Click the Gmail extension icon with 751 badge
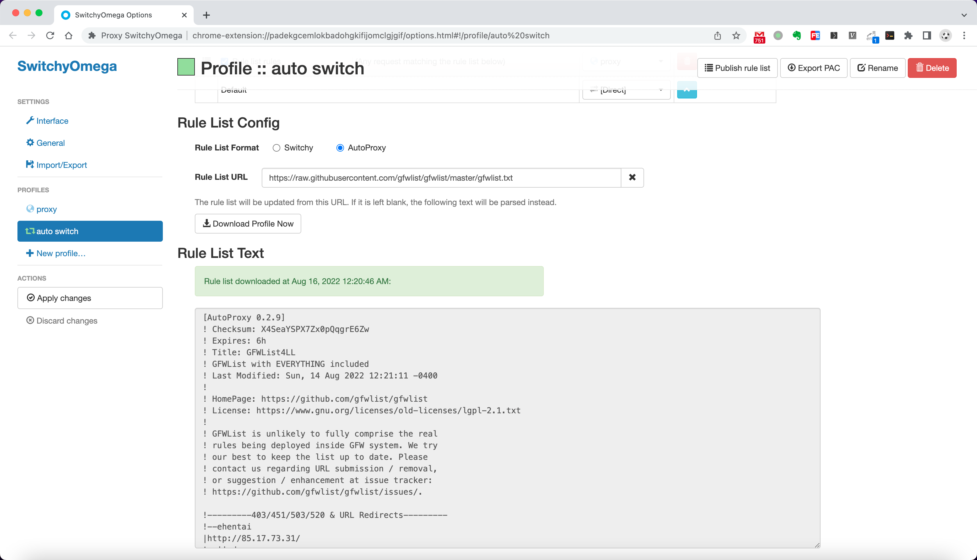 (759, 36)
